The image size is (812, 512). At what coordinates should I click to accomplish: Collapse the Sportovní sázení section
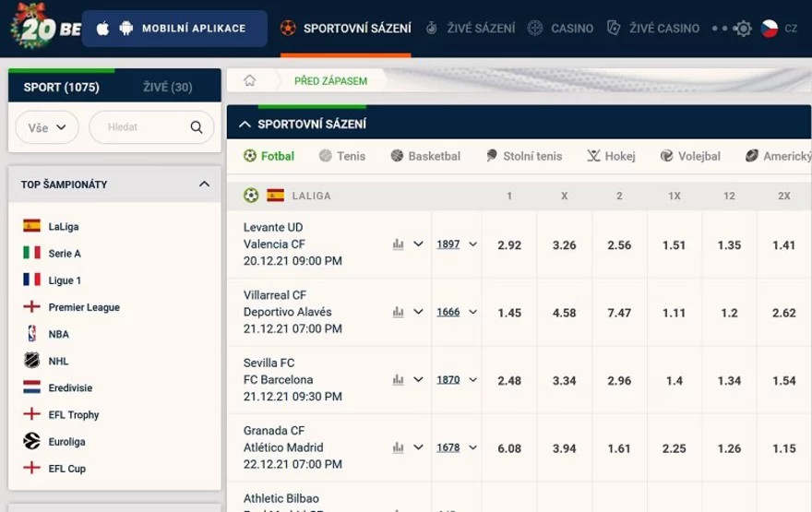pyautogui.click(x=245, y=124)
